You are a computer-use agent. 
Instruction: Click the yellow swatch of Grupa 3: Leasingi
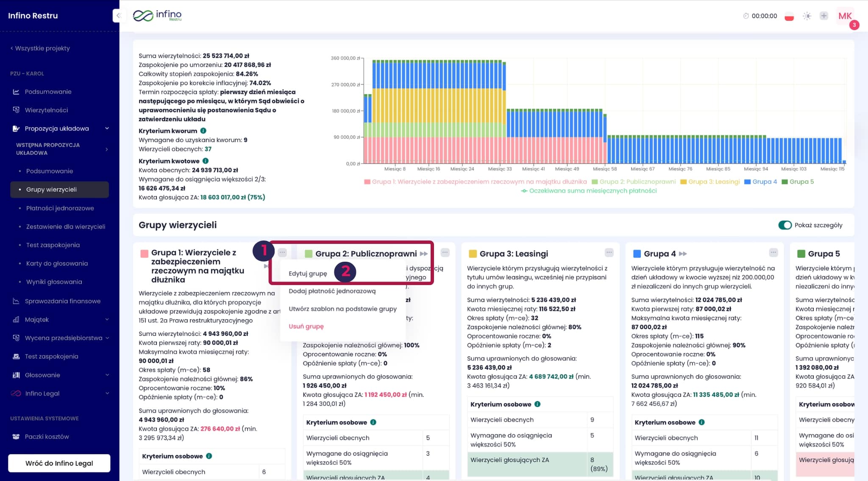pyautogui.click(x=473, y=254)
